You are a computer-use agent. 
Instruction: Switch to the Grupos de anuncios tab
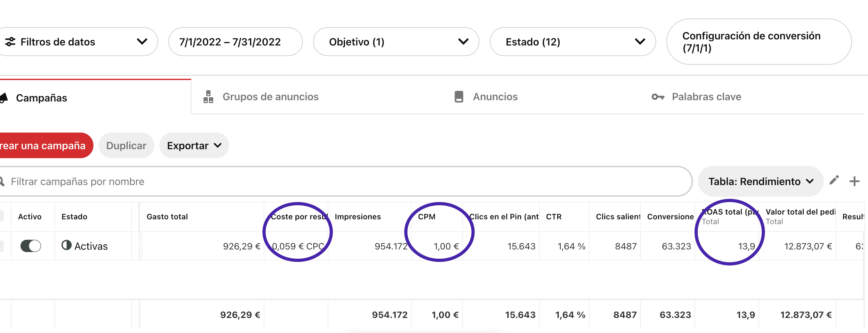click(270, 97)
